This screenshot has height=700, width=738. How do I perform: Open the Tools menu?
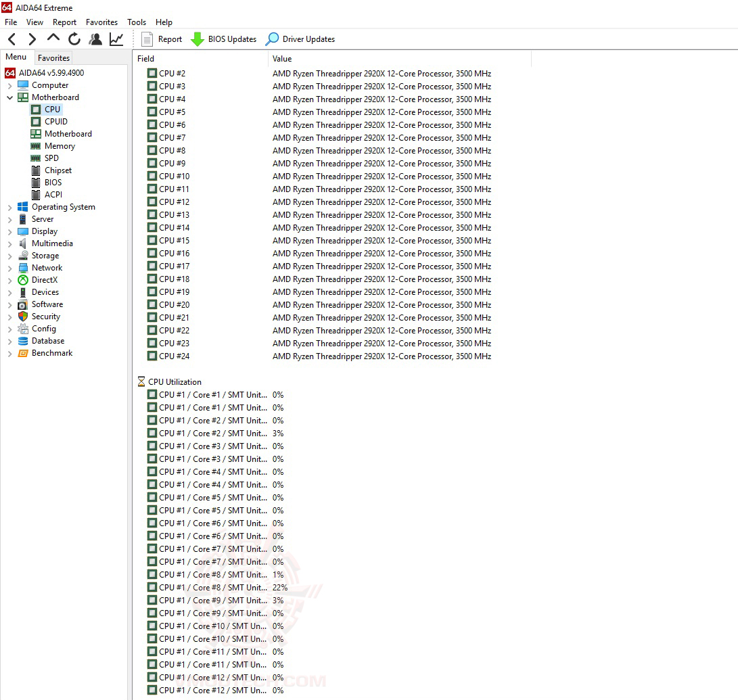137,22
